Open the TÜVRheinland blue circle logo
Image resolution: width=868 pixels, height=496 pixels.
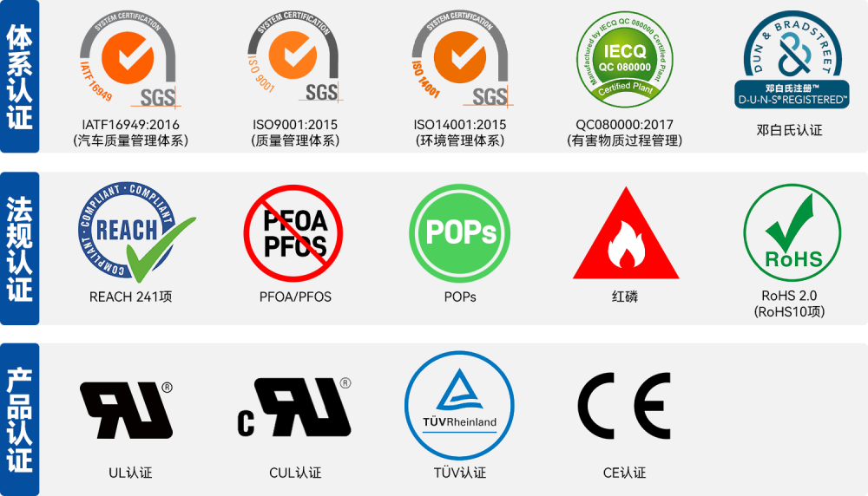coord(459,405)
